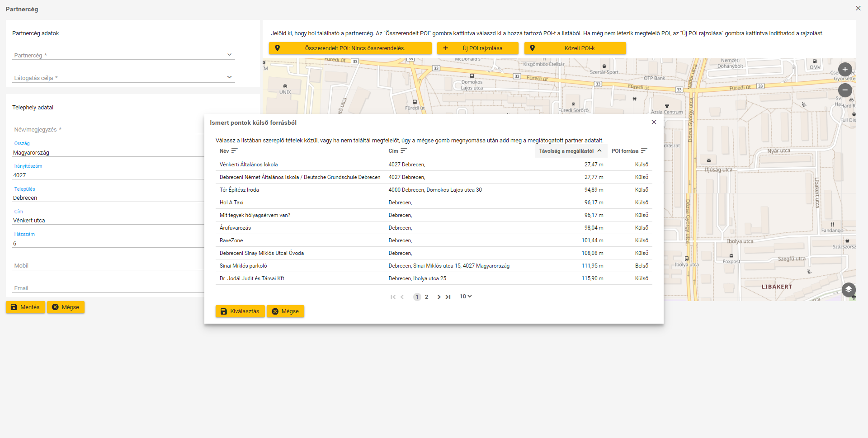
Task: Open Közeli POI-k list
Action: [575, 48]
